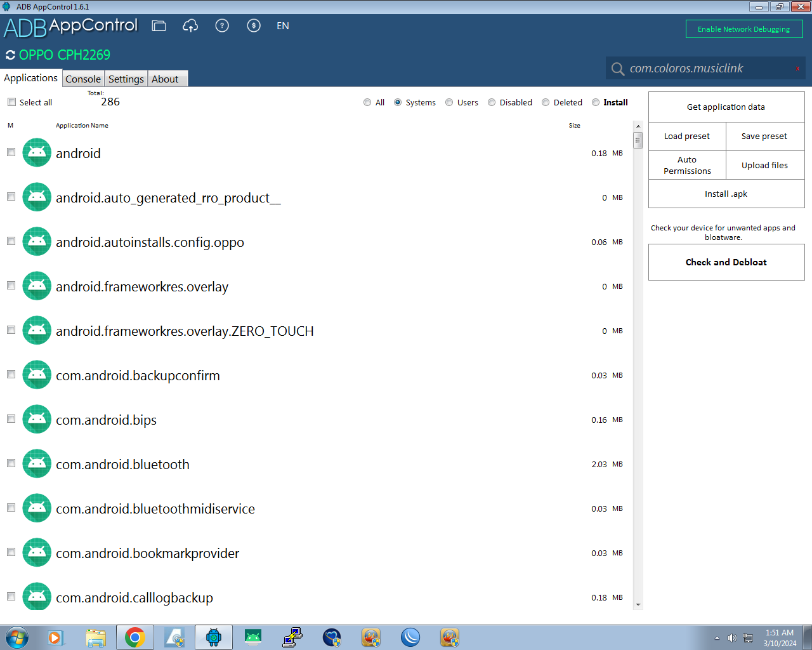The height and width of the screenshot is (650, 812).
Task: Open the media player taskbar icon
Action: pyautogui.click(x=56, y=637)
